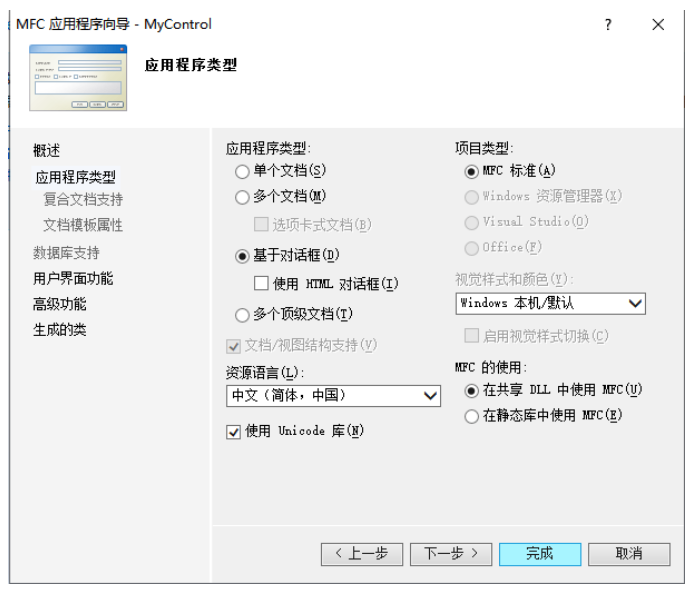This screenshot has width=694, height=593.
Task: Click the 完成 finish button
Action: pyautogui.click(x=540, y=554)
